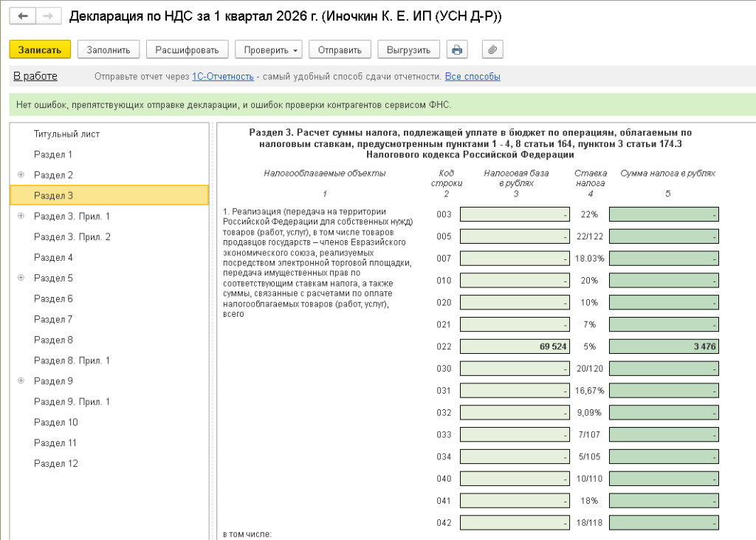
Task: Click the В работе status link
Action: (35, 76)
